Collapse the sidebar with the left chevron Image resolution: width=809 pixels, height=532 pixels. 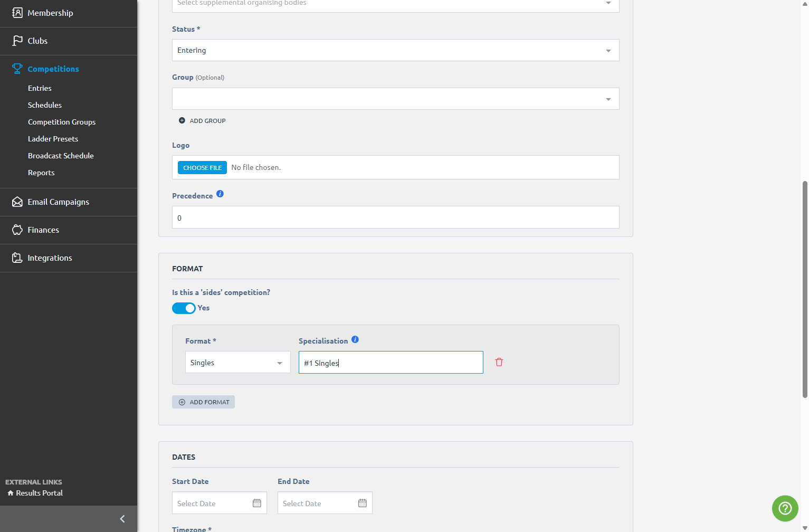click(x=122, y=519)
